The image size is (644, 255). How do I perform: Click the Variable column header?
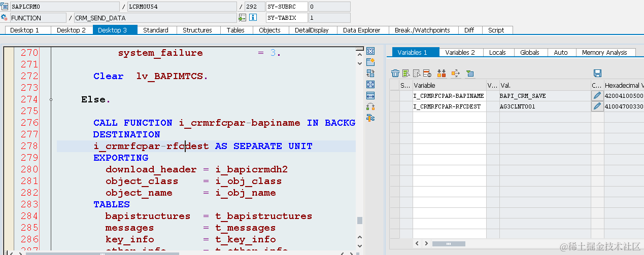click(x=449, y=85)
